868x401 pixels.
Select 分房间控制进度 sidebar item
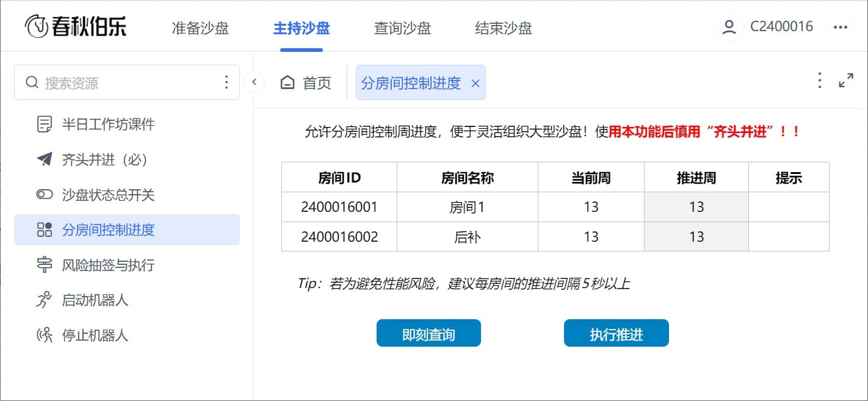(127, 229)
